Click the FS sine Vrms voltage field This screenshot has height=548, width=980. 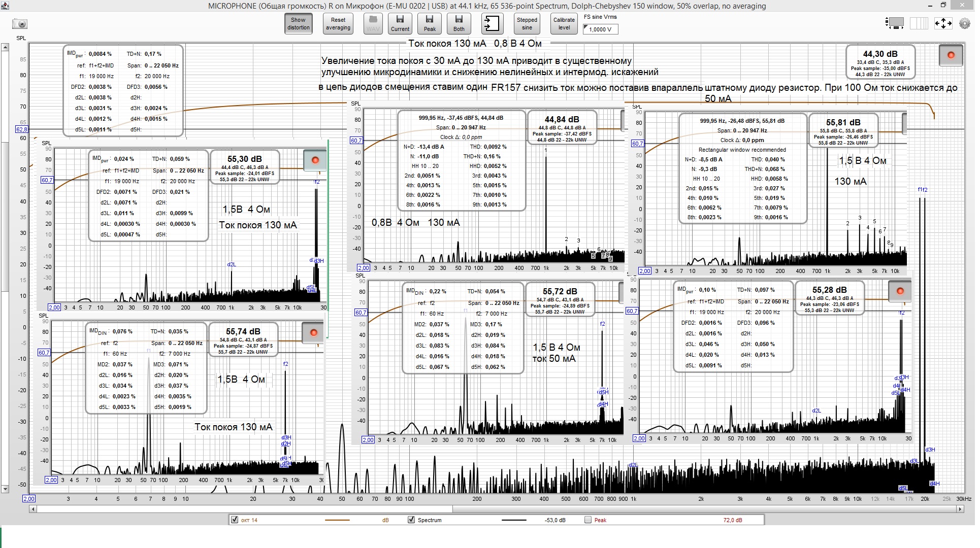(600, 29)
